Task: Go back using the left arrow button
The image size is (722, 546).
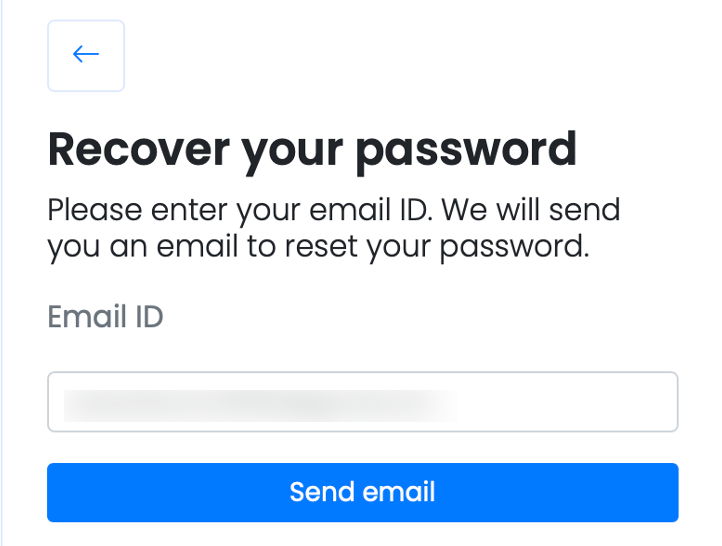Action: click(86, 55)
